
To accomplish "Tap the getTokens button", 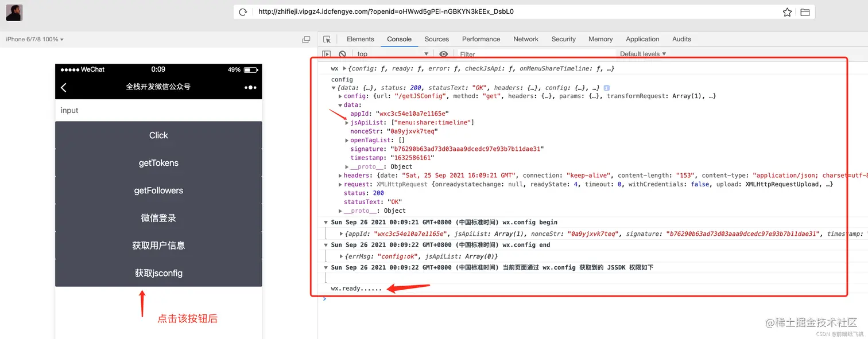I will (158, 163).
